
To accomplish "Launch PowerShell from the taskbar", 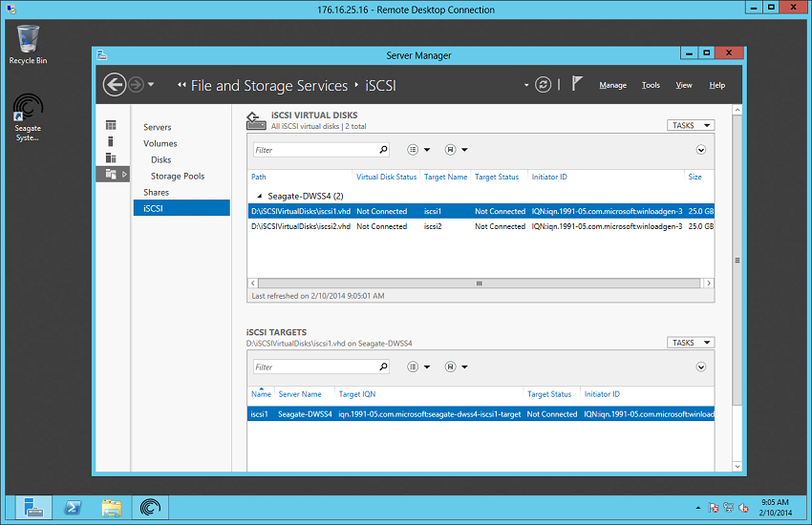I will (x=73, y=508).
